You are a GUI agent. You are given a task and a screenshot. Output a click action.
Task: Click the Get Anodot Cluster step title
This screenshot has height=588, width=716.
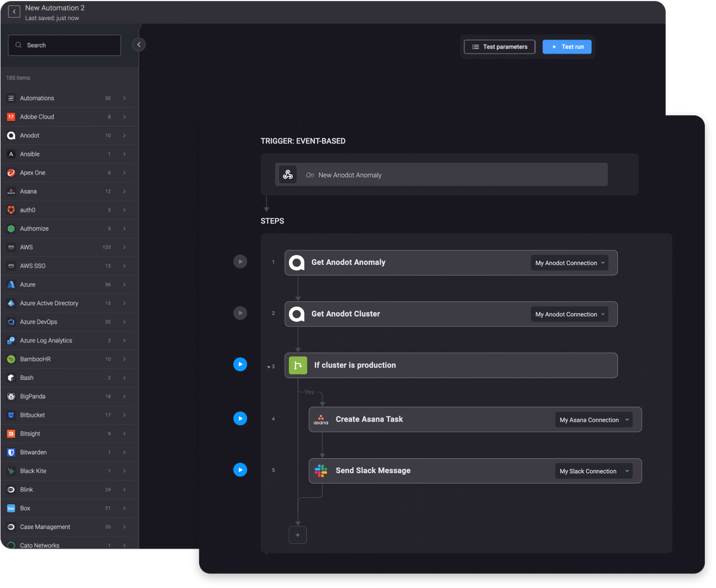(346, 314)
